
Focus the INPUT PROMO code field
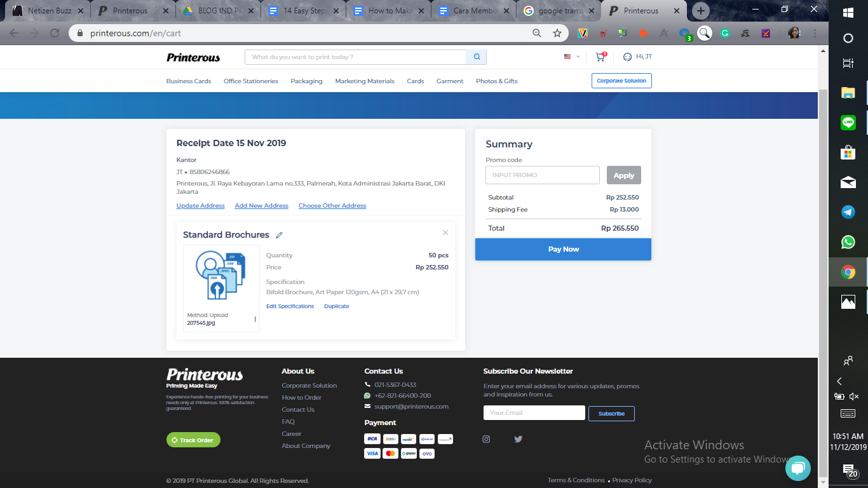(x=543, y=175)
